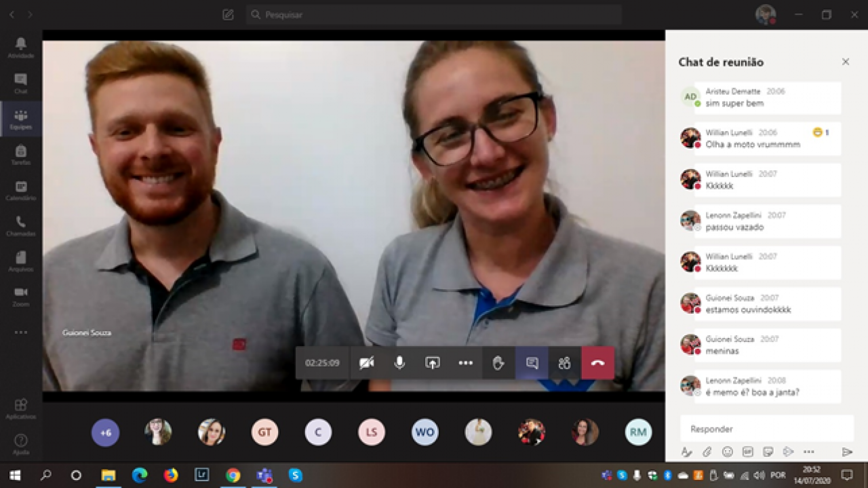The height and width of the screenshot is (488, 868).
Task: Send the chat message
Action: [x=846, y=452]
